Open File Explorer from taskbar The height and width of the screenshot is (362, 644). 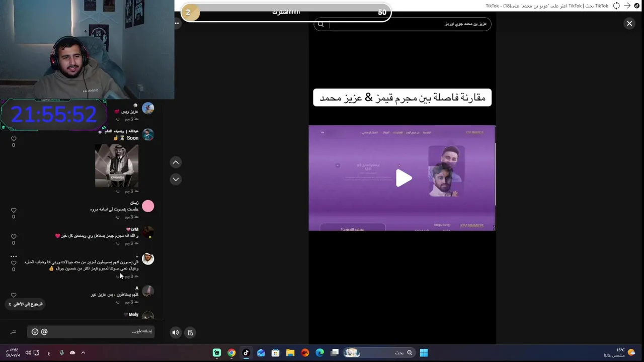pos(290,353)
